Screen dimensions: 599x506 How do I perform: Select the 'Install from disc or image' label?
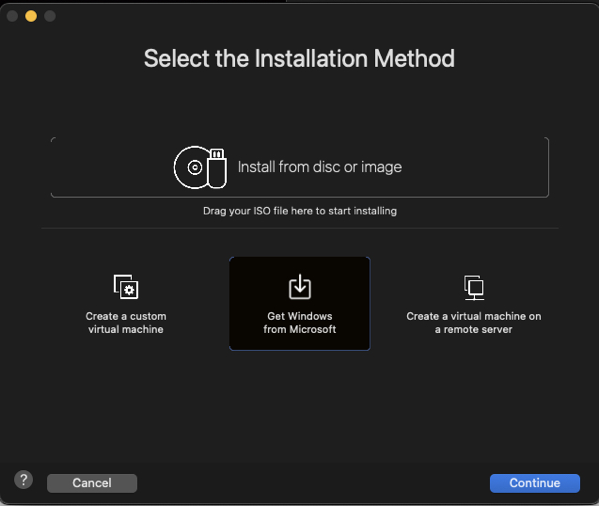(320, 167)
